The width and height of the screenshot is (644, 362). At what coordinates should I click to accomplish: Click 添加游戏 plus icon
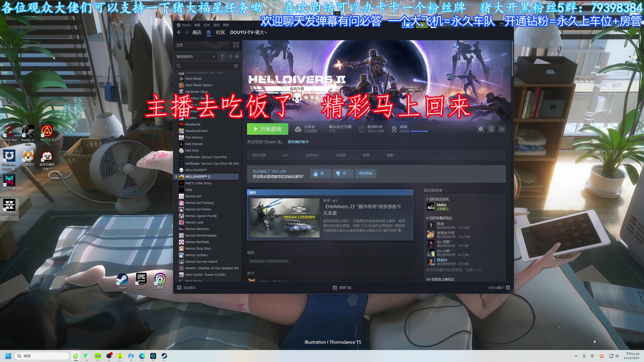[x=179, y=288]
